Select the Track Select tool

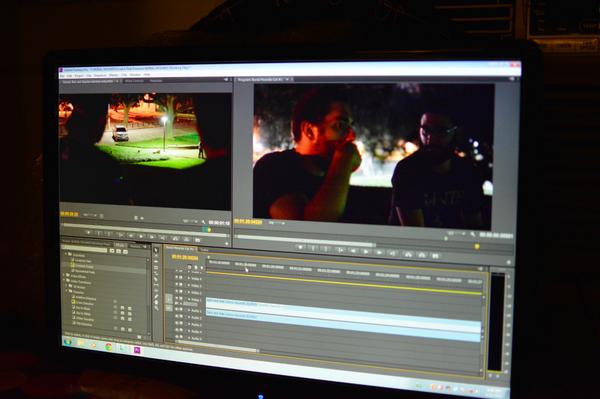point(156,256)
